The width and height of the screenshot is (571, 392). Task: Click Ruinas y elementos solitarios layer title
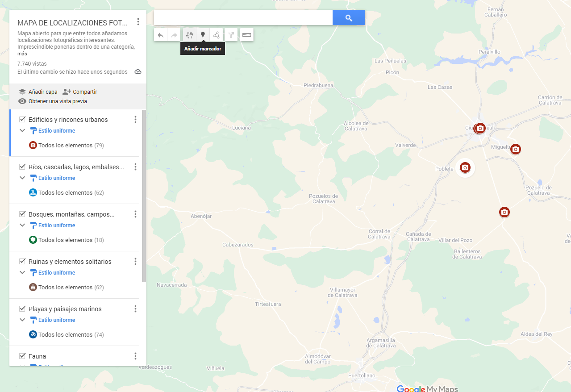coord(70,262)
